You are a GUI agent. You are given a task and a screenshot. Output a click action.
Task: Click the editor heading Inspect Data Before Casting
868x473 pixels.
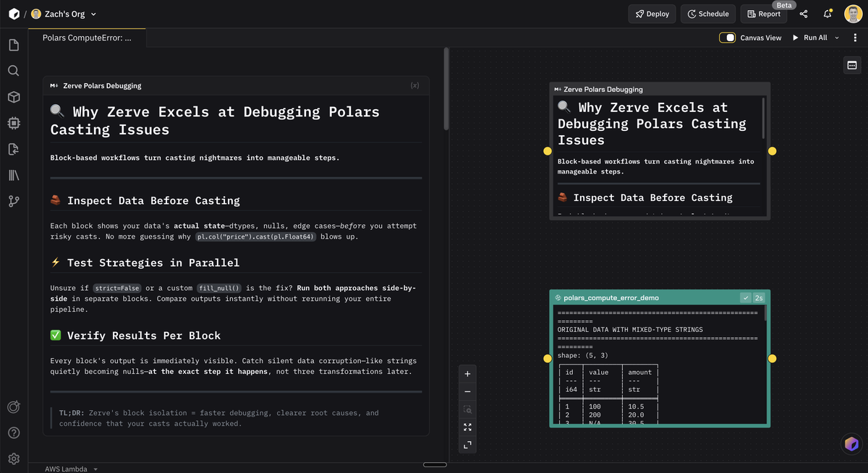[x=153, y=200]
